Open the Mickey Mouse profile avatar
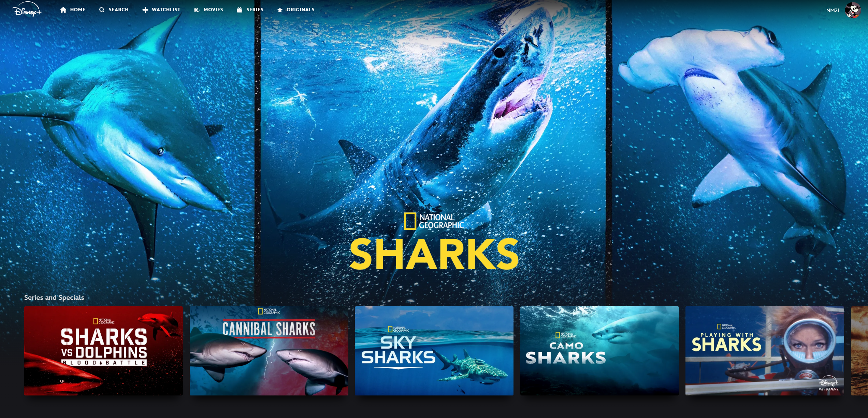This screenshot has width=868, height=418. coord(852,10)
